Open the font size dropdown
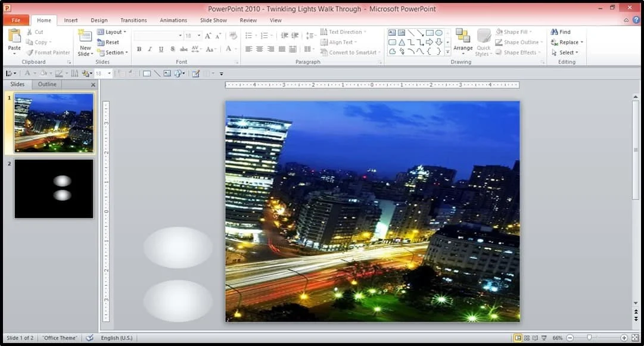Viewport: 644px width, 346px height. pos(199,36)
